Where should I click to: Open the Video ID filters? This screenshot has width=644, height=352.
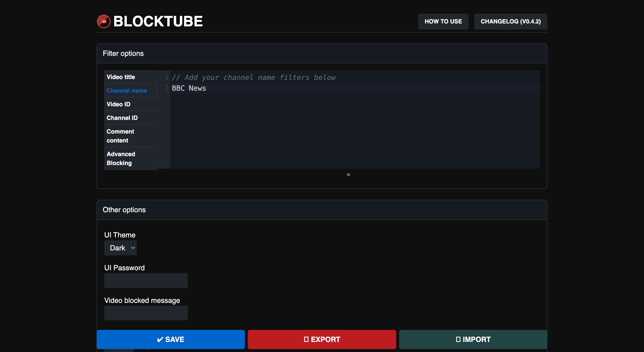click(x=118, y=104)
